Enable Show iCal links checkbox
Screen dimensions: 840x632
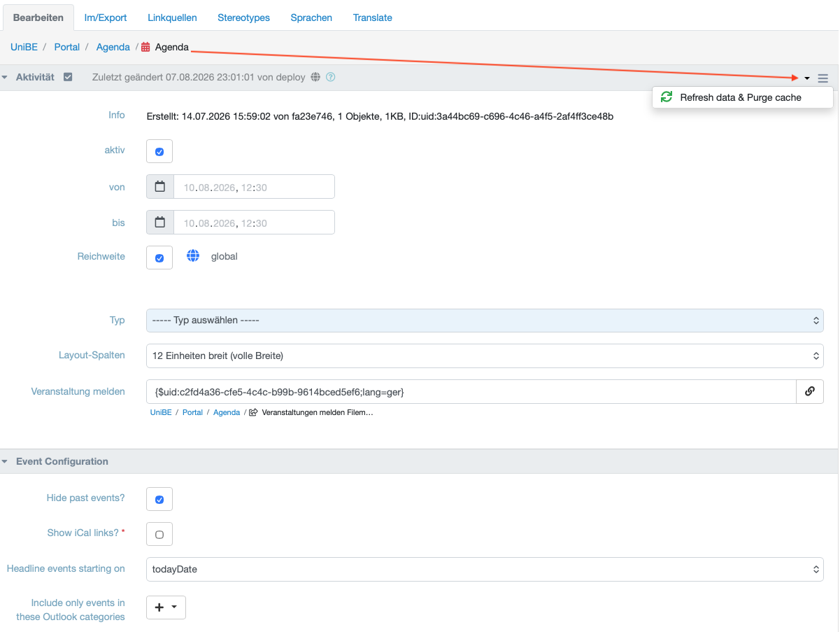point(159,534)
